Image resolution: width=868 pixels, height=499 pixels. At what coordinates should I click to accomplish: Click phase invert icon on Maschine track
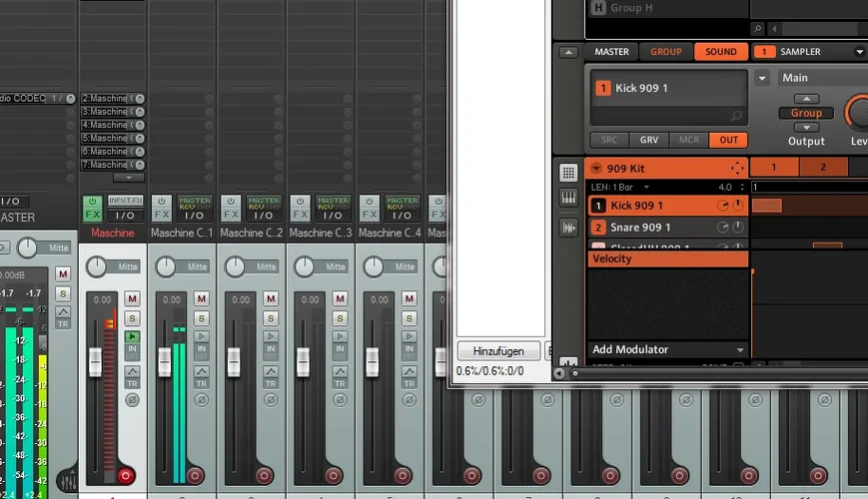tap(132, 400)
